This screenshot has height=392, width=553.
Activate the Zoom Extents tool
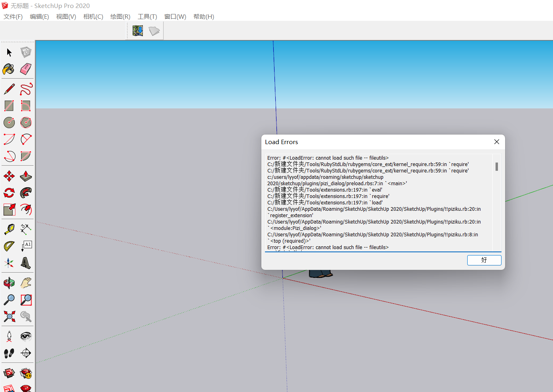pos(9,317)
